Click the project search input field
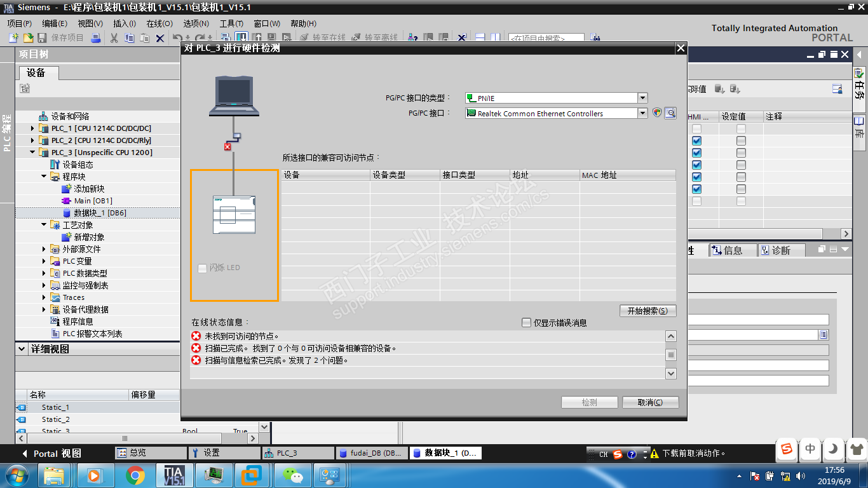The height and width of the screenshot is (488, 868). coord(546,38)
